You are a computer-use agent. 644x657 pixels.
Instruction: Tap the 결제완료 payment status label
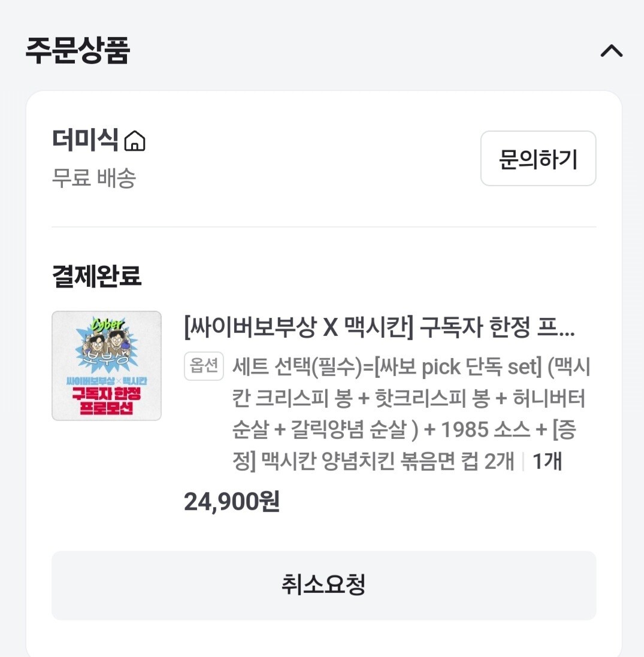pos(97,276)
